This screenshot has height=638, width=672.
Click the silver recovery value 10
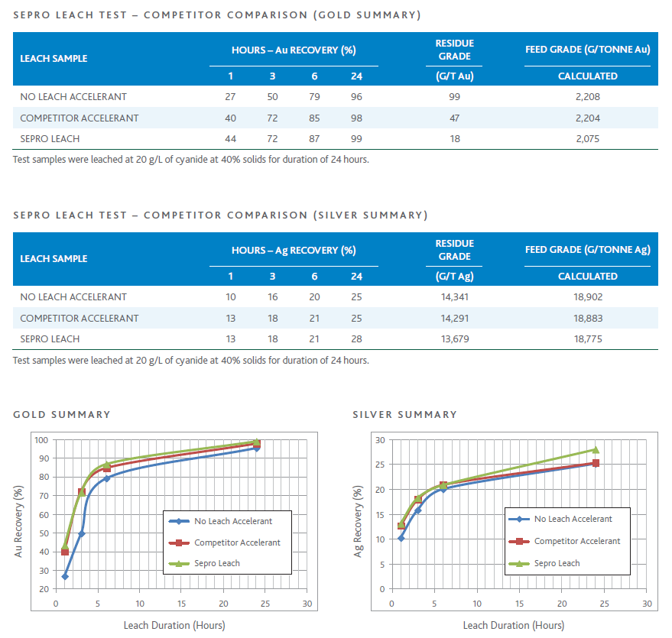pos(231,297)
